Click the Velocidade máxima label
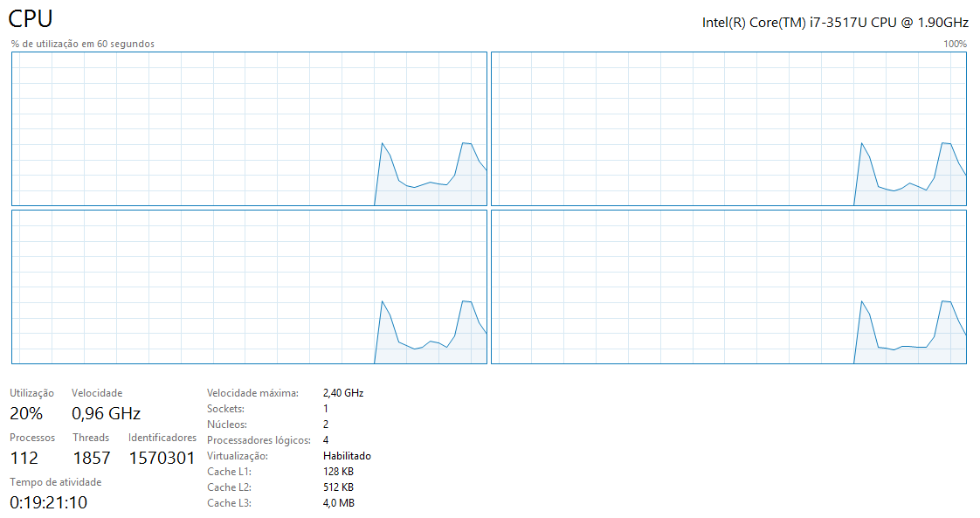Screen dimensions: 980x518 coord(252,393)
